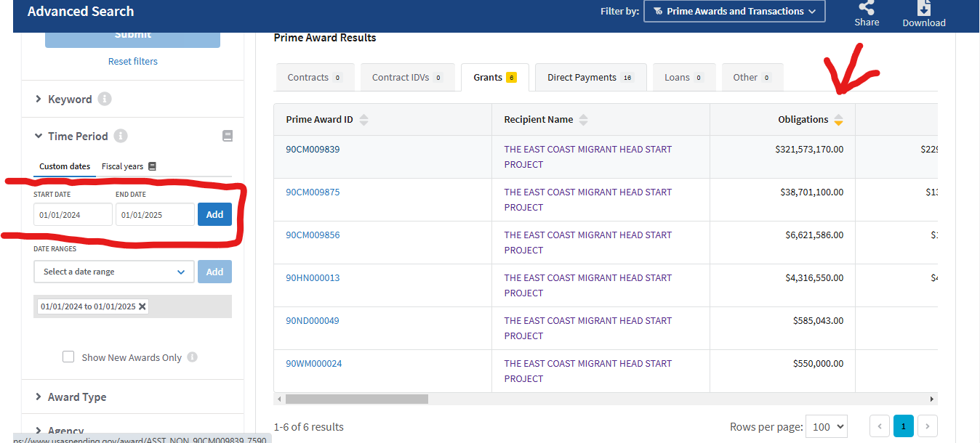Select the Custom dates tab
The width and height of the screenshot is (980, 443).
(65, 166)
